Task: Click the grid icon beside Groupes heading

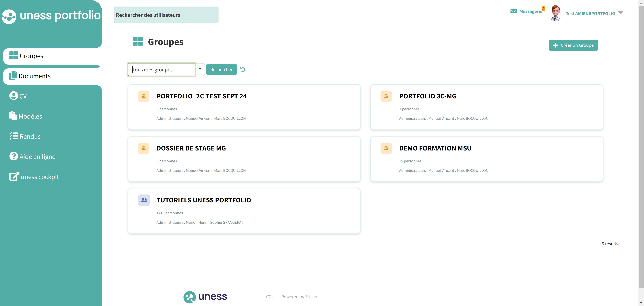Action: [138, 42]
